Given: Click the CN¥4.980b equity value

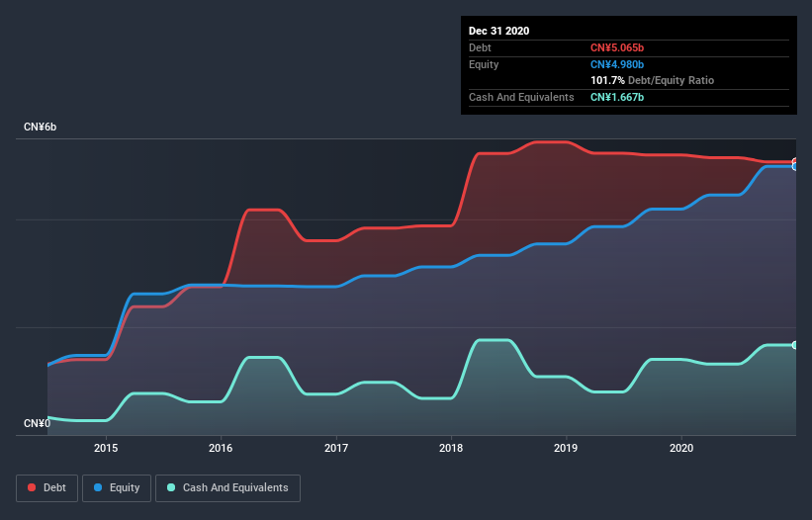Looking at the screenshot, I should [617, 64].
